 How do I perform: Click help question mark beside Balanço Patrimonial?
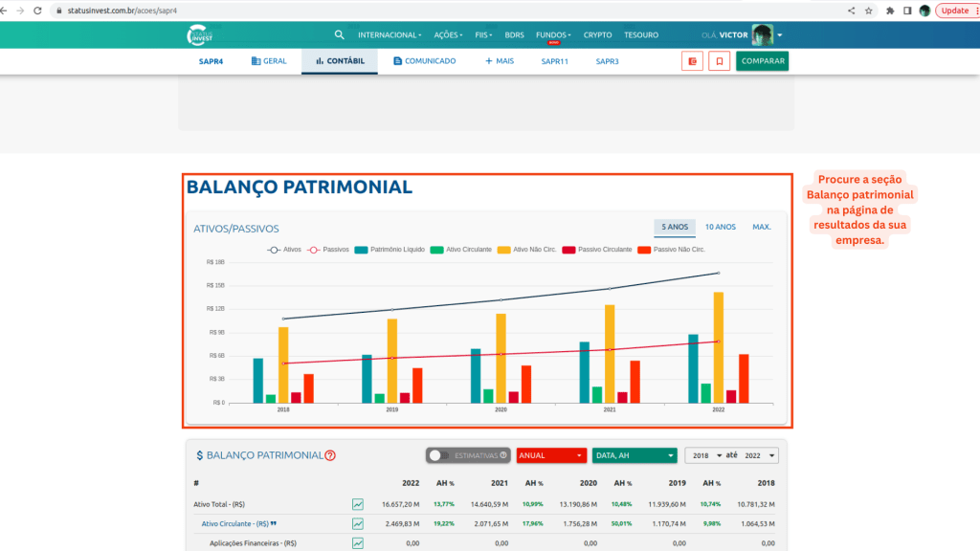click(330, 456)
